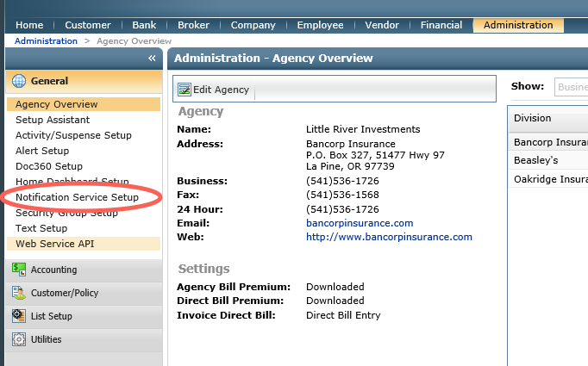Collapse the sidebar with double-chevron icon

152,59
